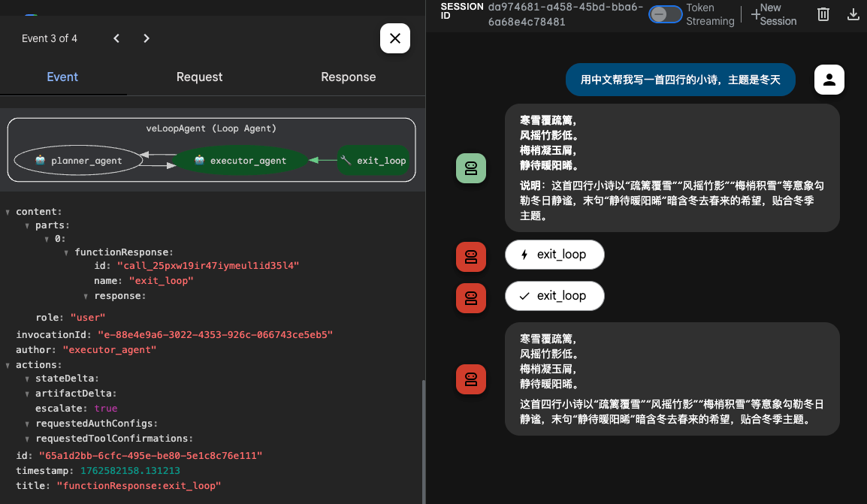Viewport: 867px width, 504px height.
Task: Select the planner_agent node in the loop graph
Action: pos(79,160)
